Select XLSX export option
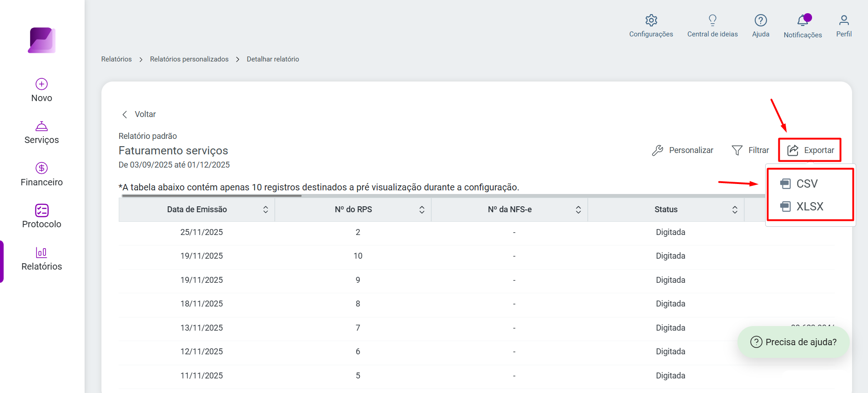The width and height of the screenshot is (868, 393). (x=810, y=206)
